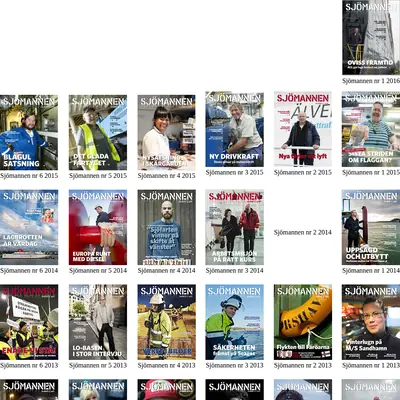
Task: Click the Sjömannen nr 2 2014 text link
Action: pos(303,232)
